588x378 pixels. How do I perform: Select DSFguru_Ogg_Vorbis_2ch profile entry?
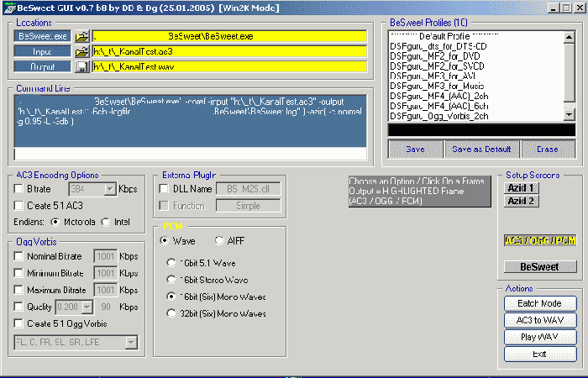click(x=440, y=116)
